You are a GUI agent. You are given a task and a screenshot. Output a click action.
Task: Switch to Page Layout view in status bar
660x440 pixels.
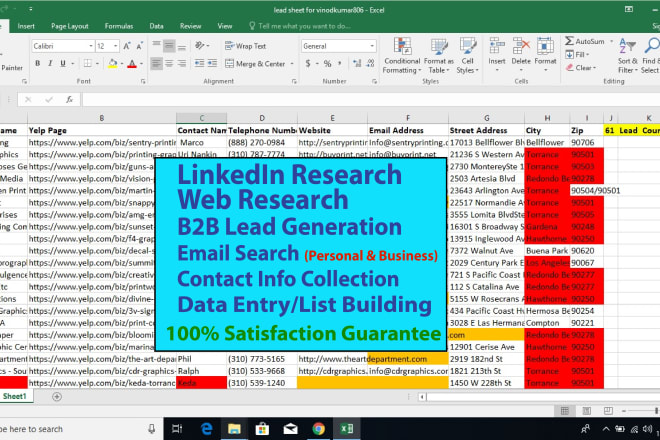pos(587,411)
